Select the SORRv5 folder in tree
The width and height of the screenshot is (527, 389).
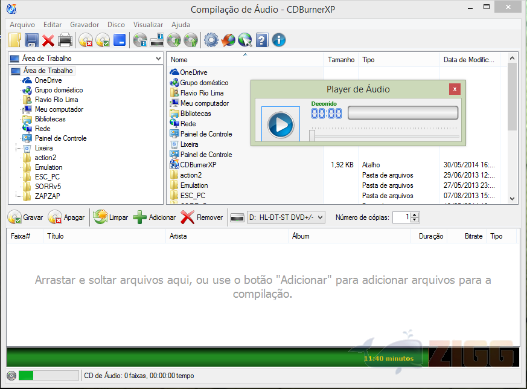tap(48, 186)
